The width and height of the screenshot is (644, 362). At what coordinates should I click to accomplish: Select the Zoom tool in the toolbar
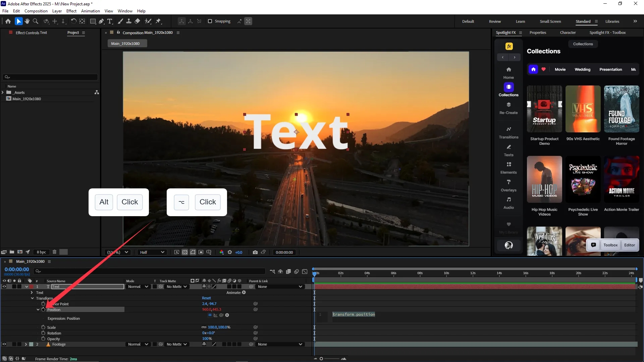(x=36, y=21)
